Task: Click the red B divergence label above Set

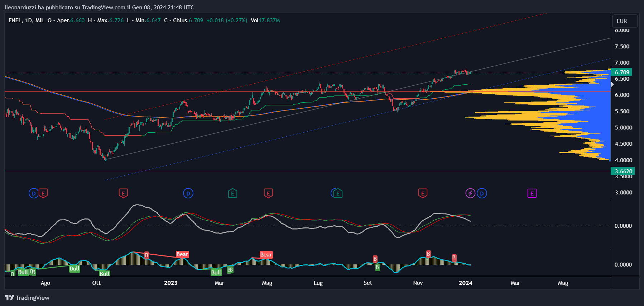Action: [375, 259]
